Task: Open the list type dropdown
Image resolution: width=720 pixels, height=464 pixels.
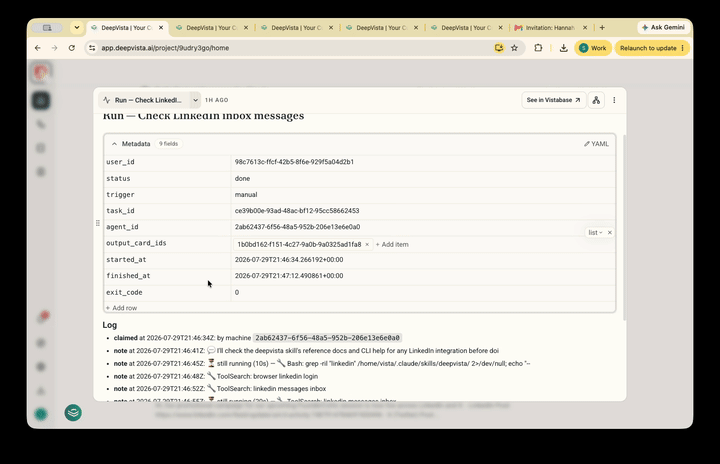Action: pos(595,232)
